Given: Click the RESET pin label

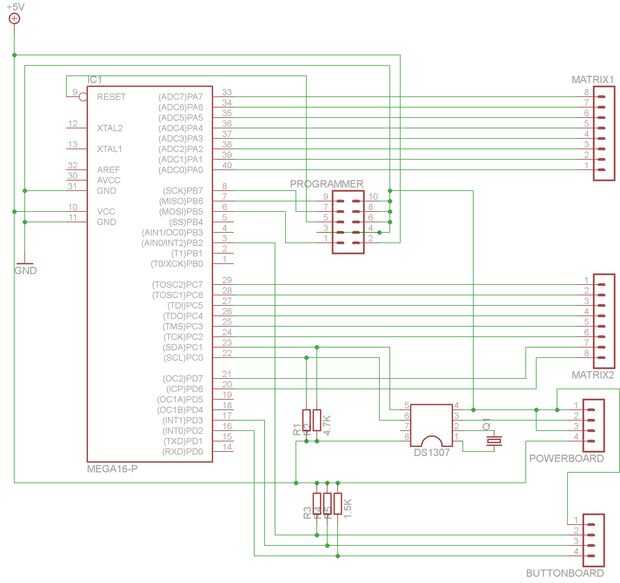Looking at the screenshot, I should (111, 97).
